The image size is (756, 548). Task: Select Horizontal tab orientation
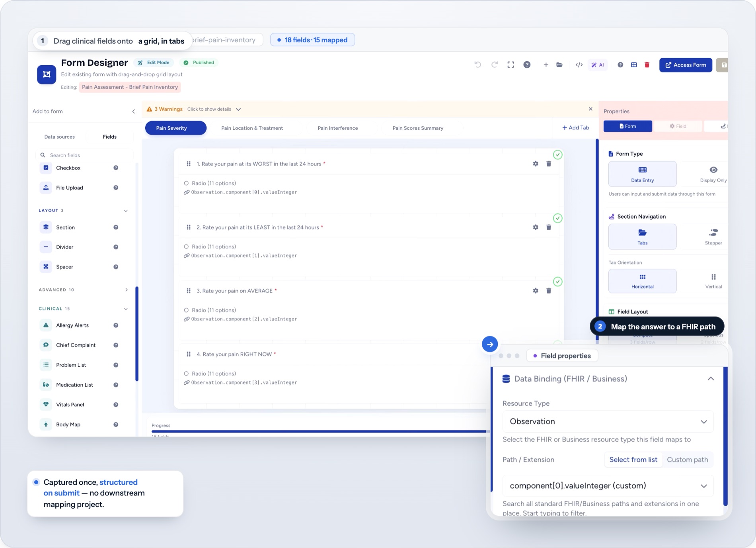[642, 281]
